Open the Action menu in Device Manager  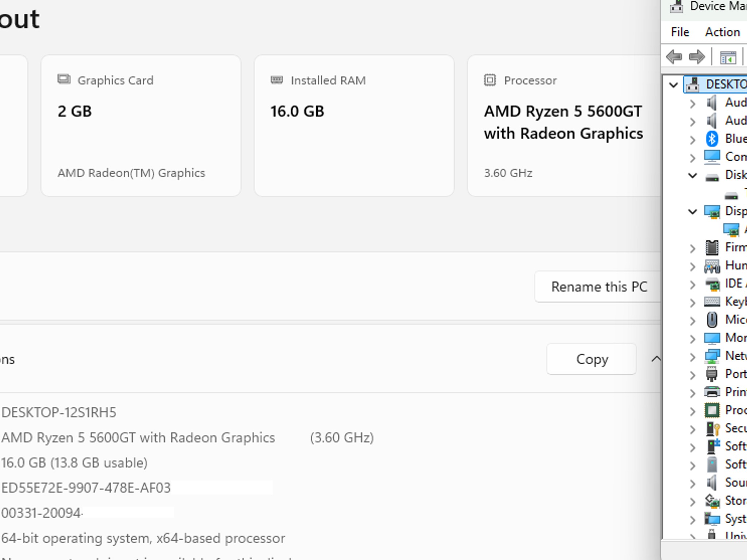point(723,32)
